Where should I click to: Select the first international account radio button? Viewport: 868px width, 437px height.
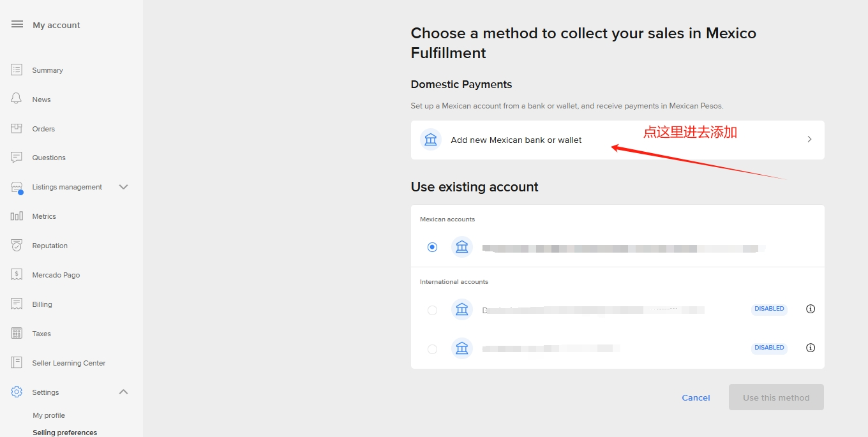[433, 310]
